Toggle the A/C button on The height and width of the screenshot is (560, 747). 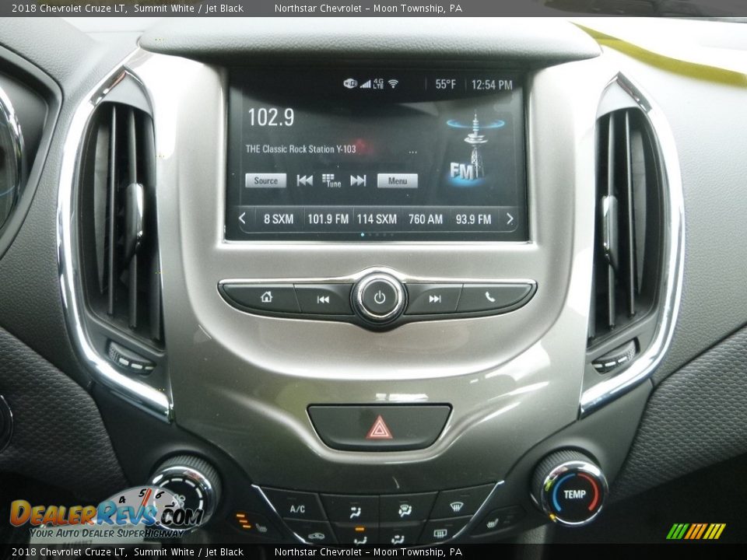click(x=296, y=508)
